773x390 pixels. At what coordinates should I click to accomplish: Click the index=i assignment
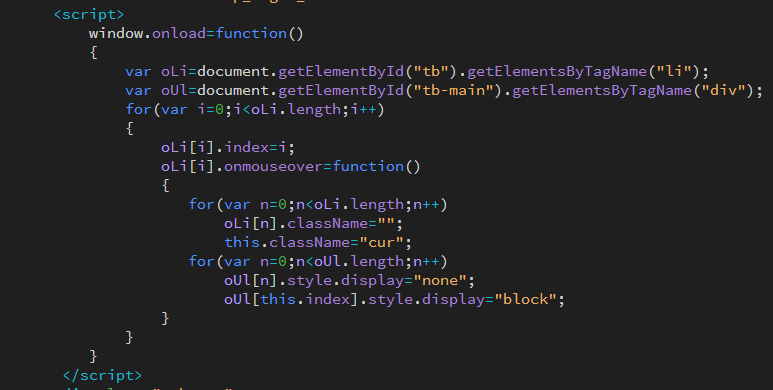coord(256,147)
